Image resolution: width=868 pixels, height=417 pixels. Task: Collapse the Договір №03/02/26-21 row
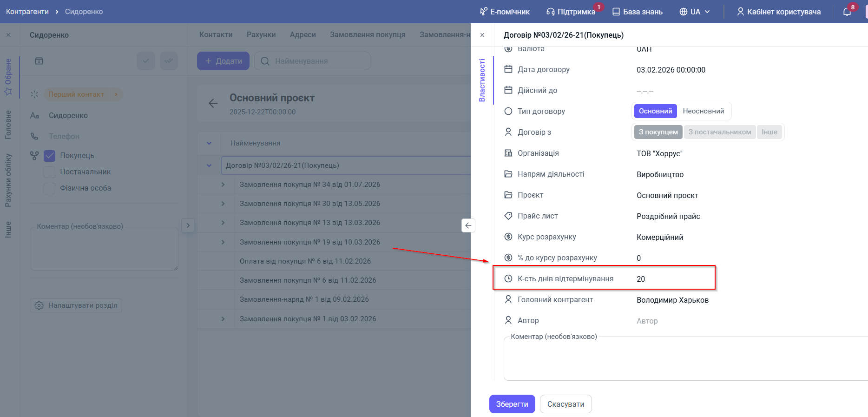[x=209, y=165]
